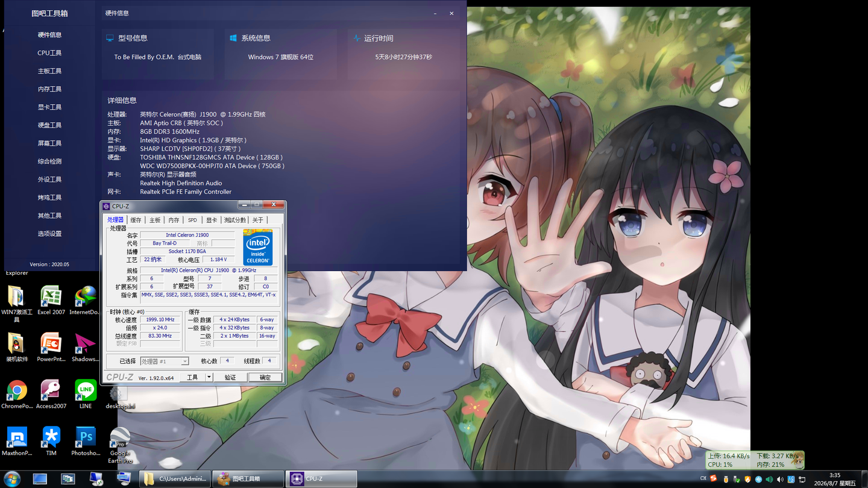Open 屏幕工具 in the 图吧工具箱 sidebar
This screenshot has width=868, height=488.
pos(49,143)
